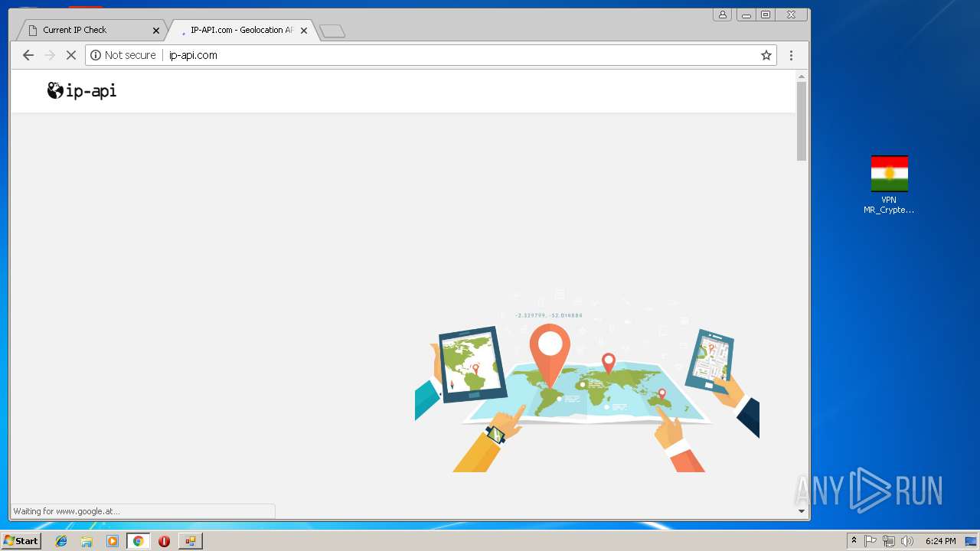Click the last running app taskbar icon
The image size is (980, 551).
(x=190, y=541)
